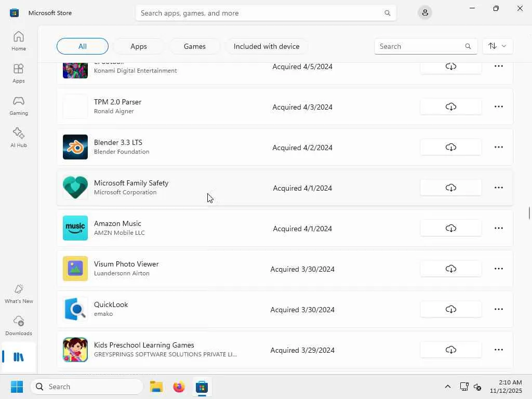This screenshot has width=532, height=399.
Task: Download Microsoft Family Safety app
Action: [x=450, y=188]
